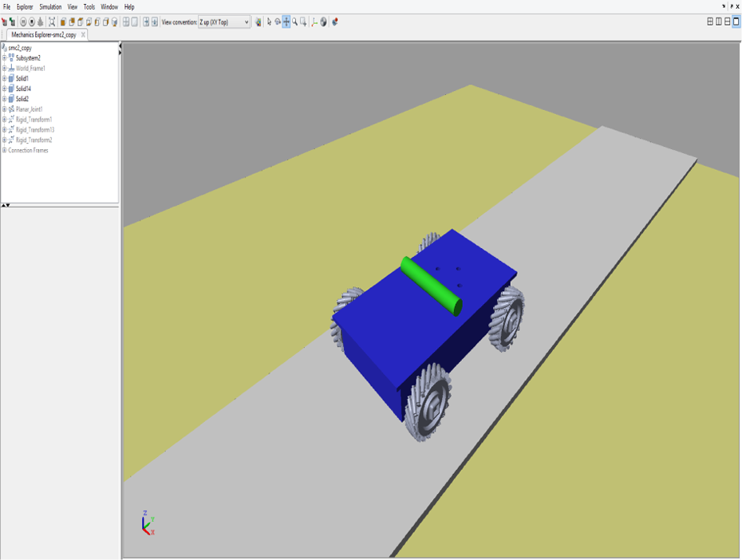Click the green cylinder on the vehicle

[x=431, y=286]
